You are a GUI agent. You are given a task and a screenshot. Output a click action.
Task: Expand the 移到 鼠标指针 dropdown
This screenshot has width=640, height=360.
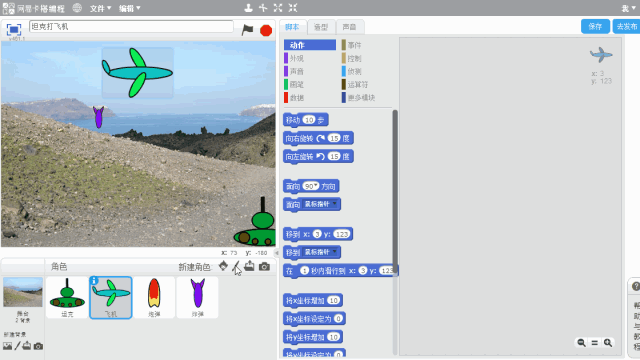click(335, 251)
